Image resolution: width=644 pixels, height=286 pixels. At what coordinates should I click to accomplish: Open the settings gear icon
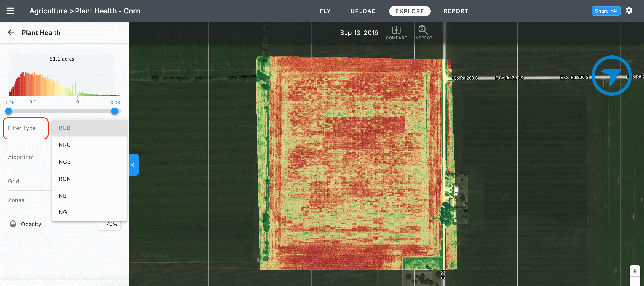(x=629, y=11)
